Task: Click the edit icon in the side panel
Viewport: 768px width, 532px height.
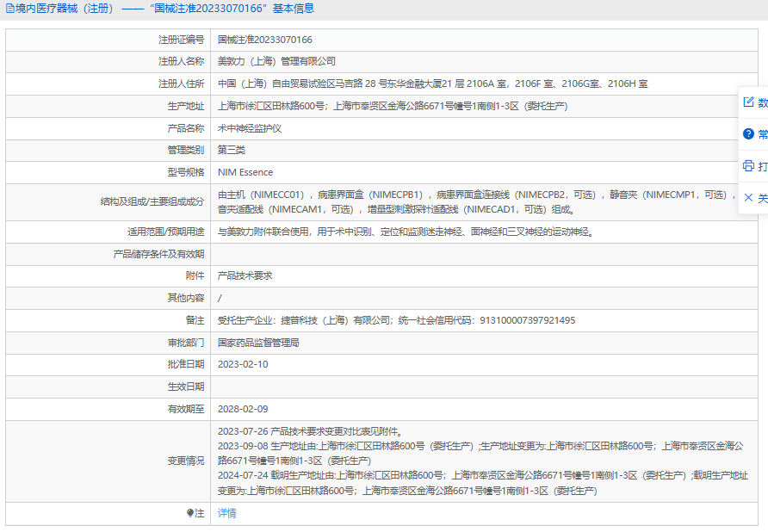Action: [748, 102]
